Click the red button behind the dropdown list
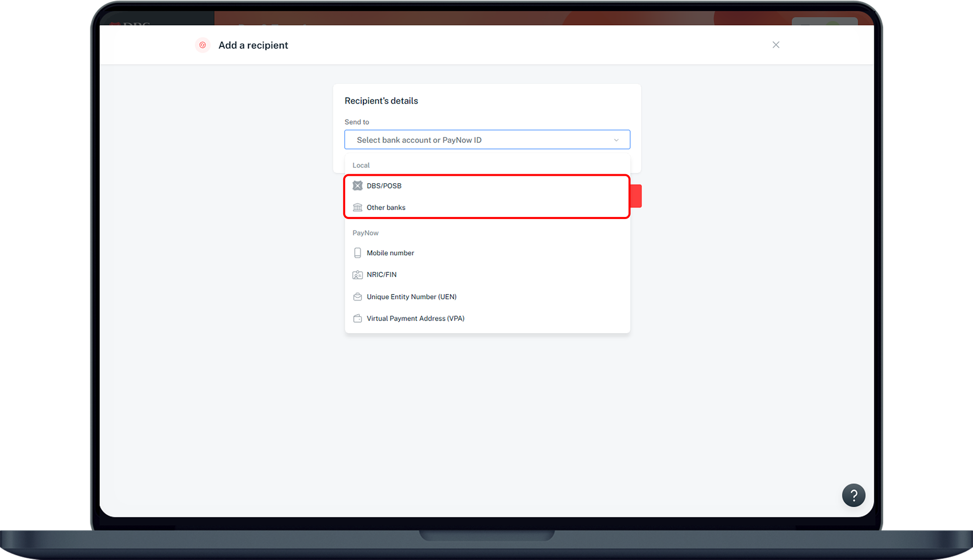 [x=636, y=196]
